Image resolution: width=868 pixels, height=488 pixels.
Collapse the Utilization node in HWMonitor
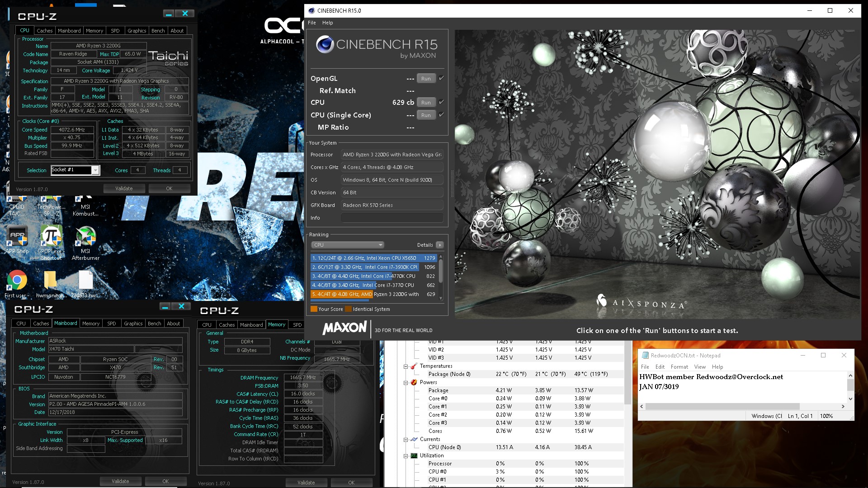coord(406,456)
